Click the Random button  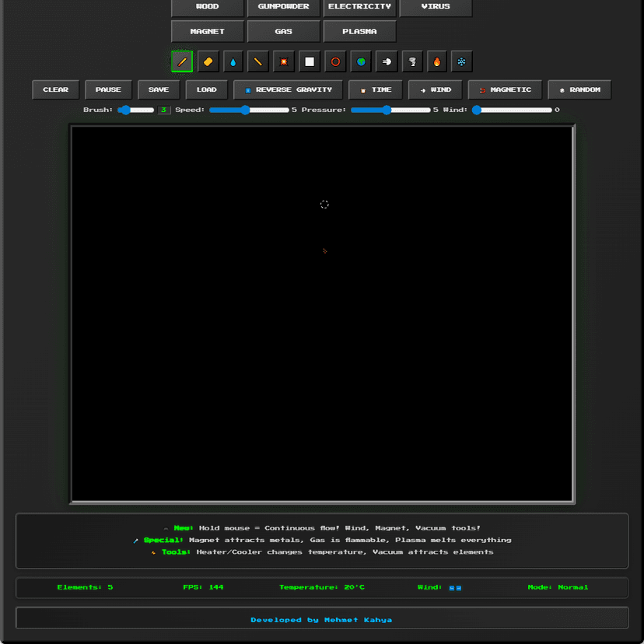click(579, 89)
